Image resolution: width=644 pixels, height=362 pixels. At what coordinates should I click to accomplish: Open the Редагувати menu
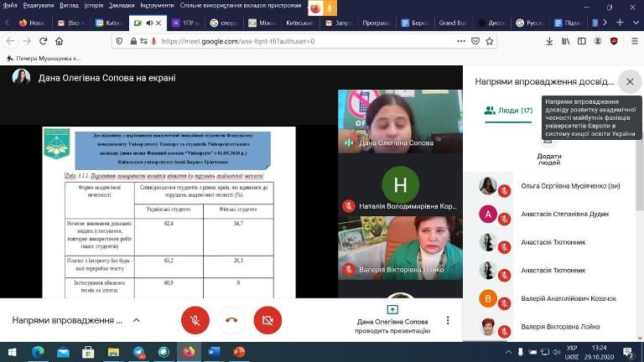click(x=39, y=5)
